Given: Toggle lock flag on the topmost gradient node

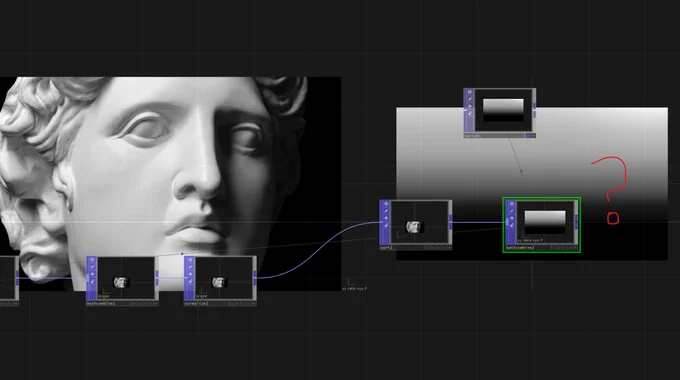Looking at the screenshot, I should 470,114.
